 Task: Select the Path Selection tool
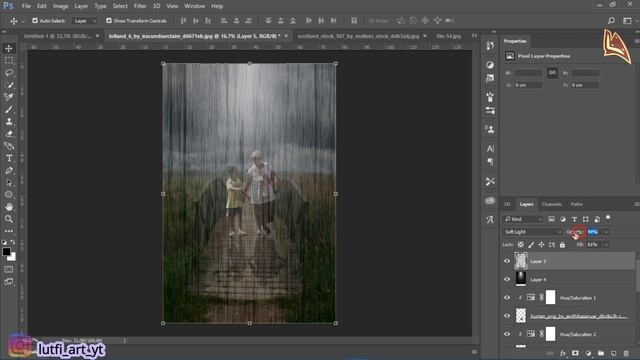[x=9, y=182]
